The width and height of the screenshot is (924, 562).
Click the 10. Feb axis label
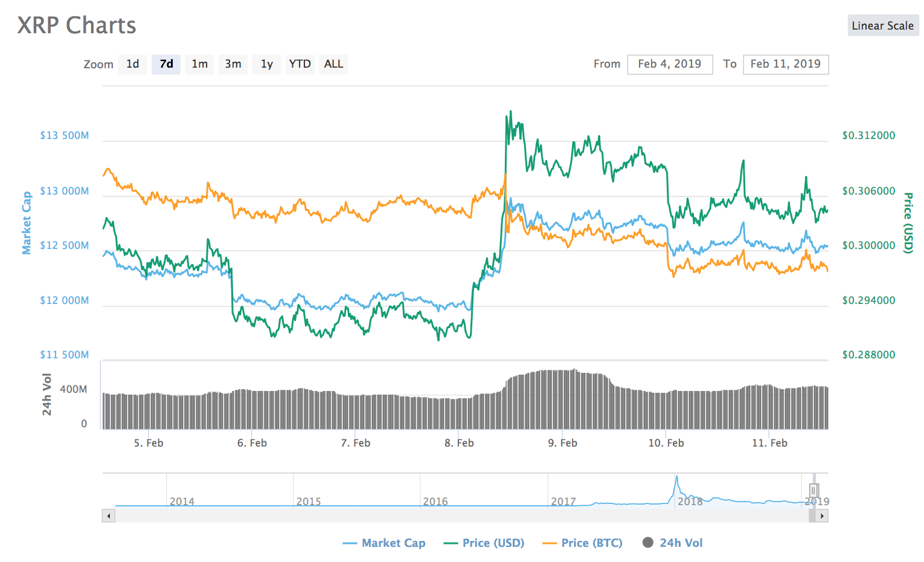pos(666,443)
